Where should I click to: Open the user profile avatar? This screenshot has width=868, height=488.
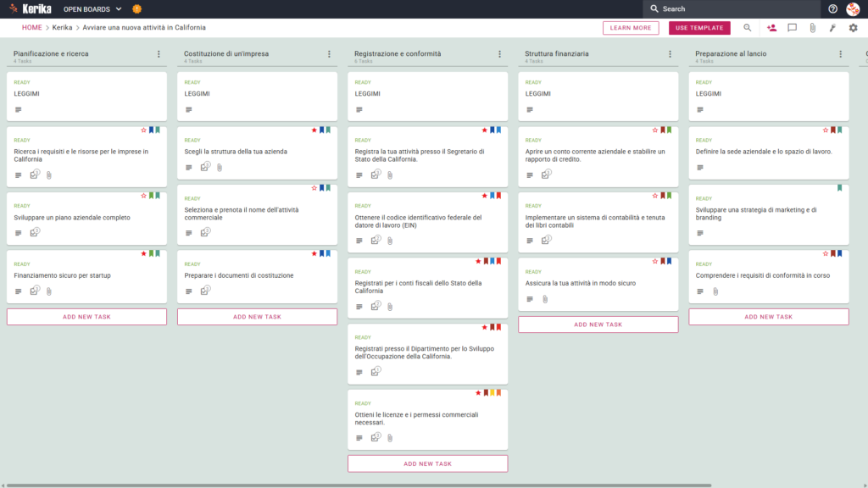853,8
